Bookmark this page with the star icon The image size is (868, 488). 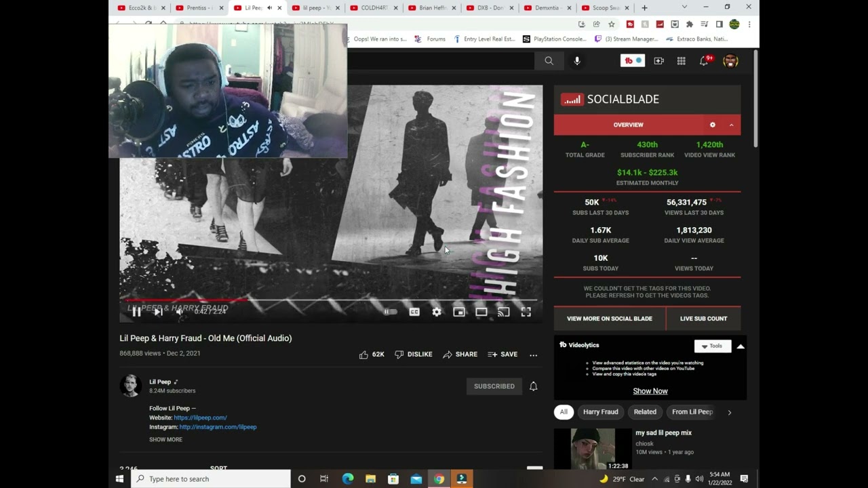(x=611, y=24)
